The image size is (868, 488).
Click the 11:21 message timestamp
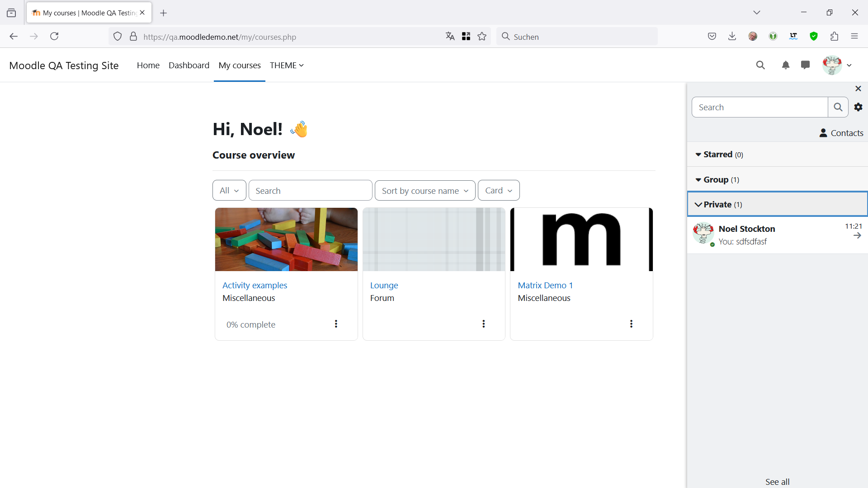853,226
